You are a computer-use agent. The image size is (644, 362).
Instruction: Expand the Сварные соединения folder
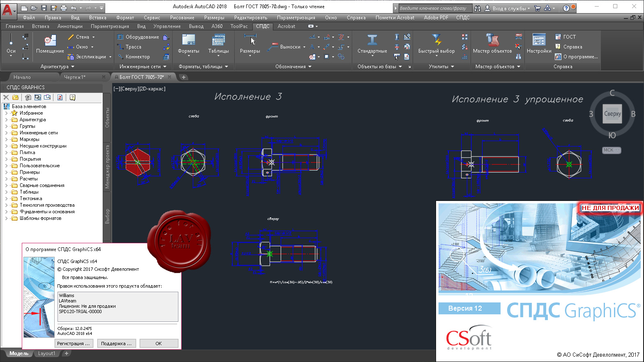pyautogui.click(x=6, y=185)
